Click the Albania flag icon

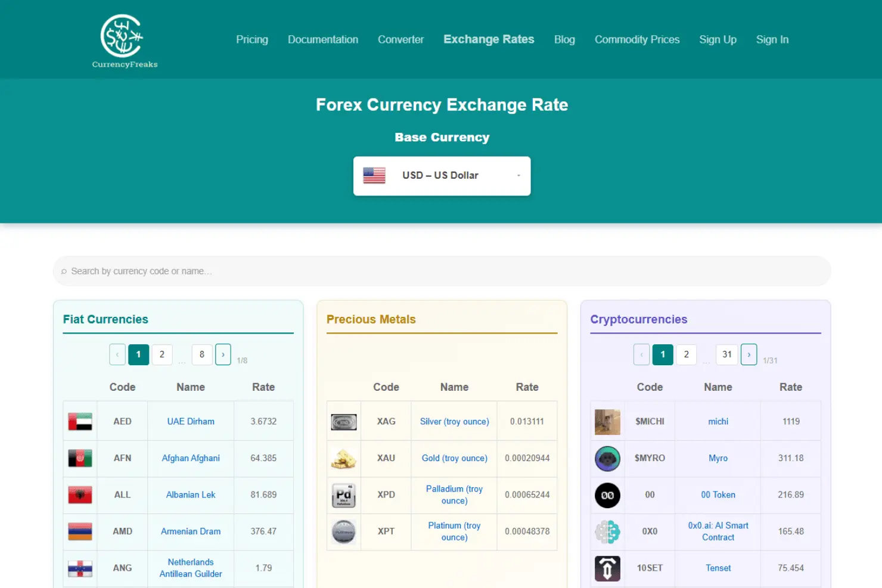point(80,494)
